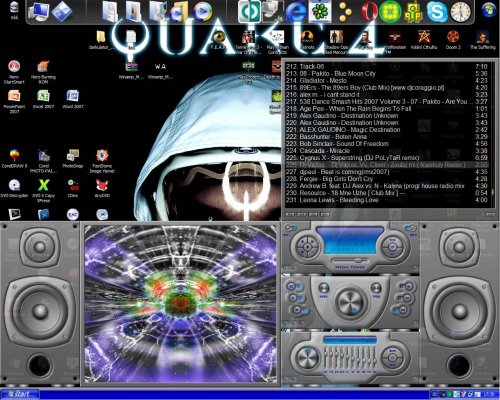Launch Opera browser from the dock
This screenshot has width=500, height=400.
(x=369, y=12)
